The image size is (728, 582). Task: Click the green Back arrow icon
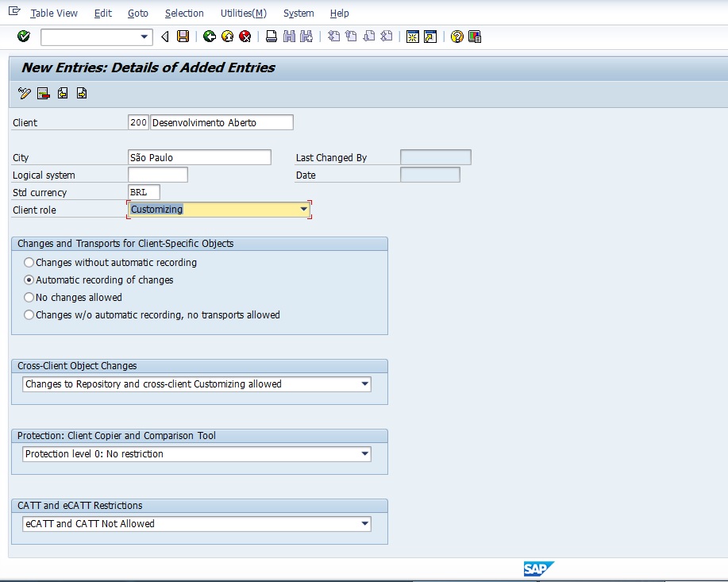pos(210,37)
